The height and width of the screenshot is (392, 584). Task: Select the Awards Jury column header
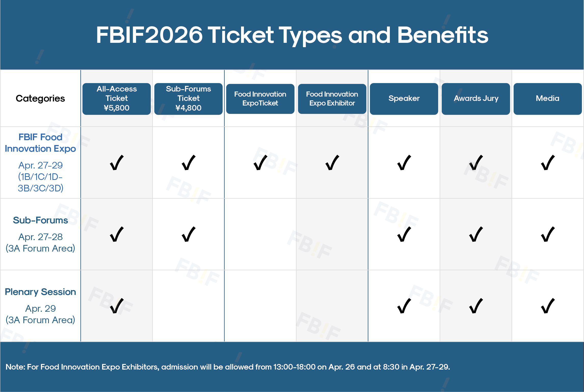tap(476, 99)
